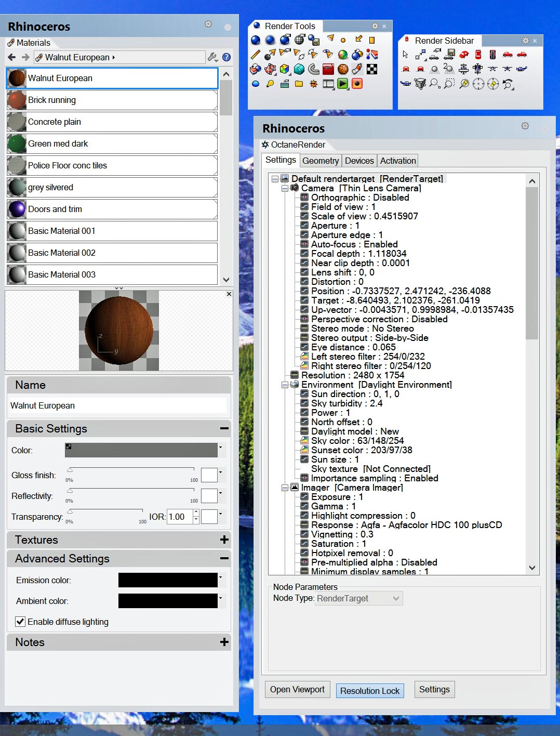Click the orange textured ball icon

343,69
